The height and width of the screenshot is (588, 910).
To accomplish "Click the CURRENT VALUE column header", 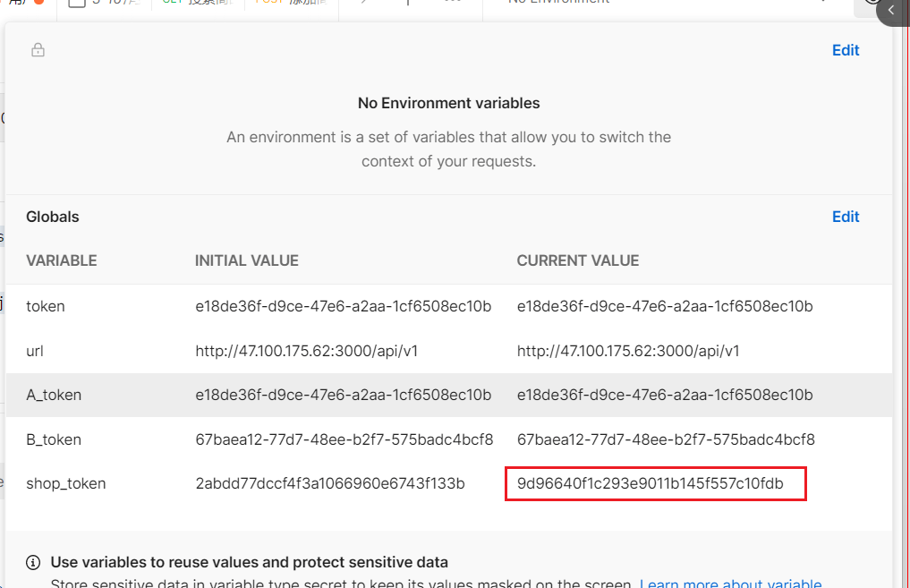I will pyautogui.click(x=577, y=261).
